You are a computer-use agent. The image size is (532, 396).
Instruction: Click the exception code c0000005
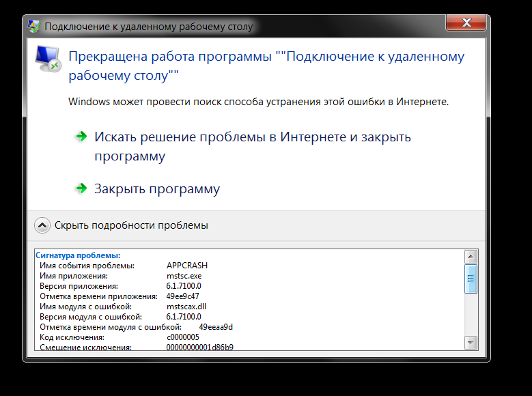coord(183,337)
